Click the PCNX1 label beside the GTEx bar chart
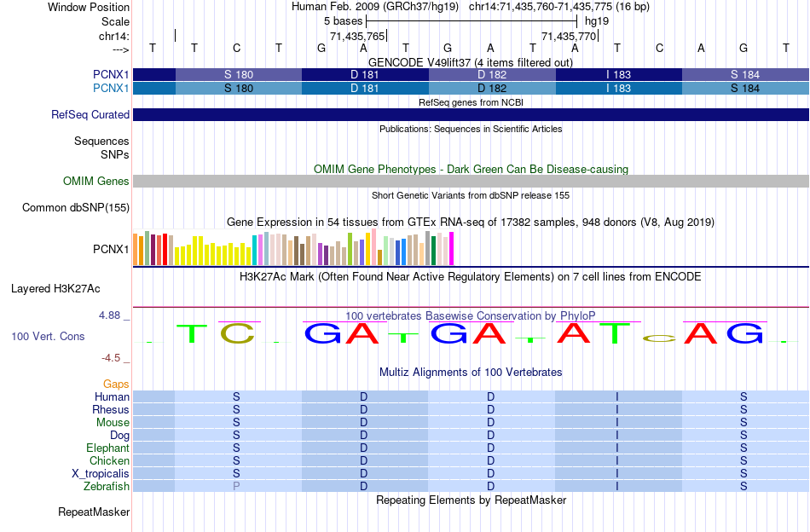The height and width of the screenshot is (532, 810). click(x=111, y=250)
